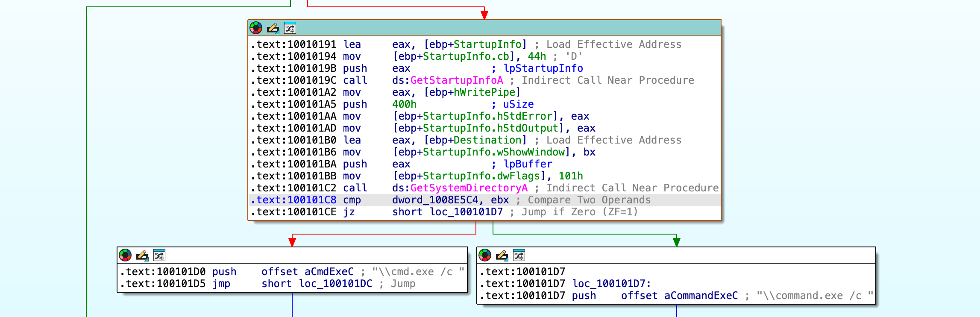Click Destination variable in lea line
Image resolution: width=980 pixels, height=317 pixels.
point(487,140)
